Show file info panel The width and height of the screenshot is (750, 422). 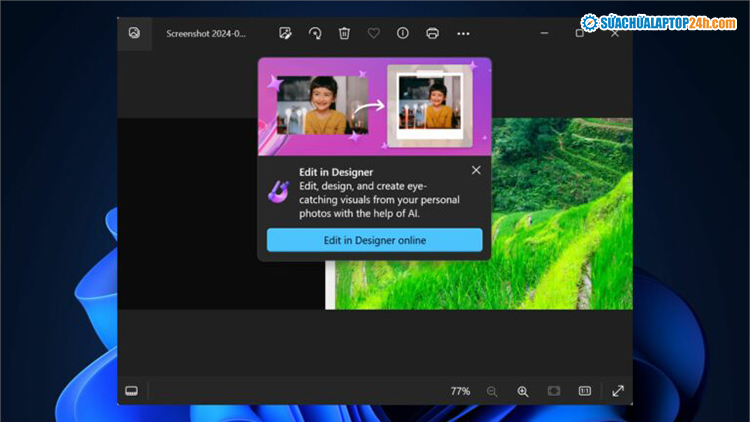(x=403, y=33)
